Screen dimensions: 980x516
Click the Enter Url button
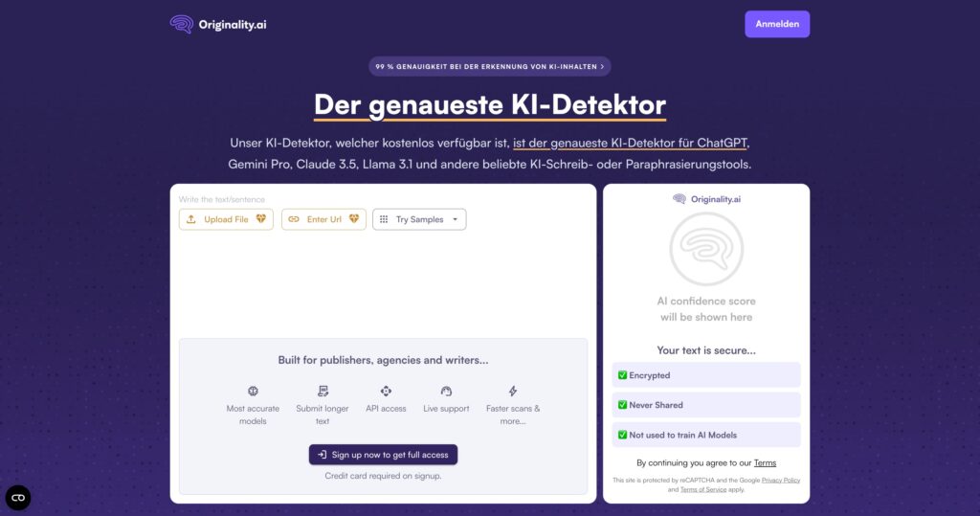[x=323, y=219]
